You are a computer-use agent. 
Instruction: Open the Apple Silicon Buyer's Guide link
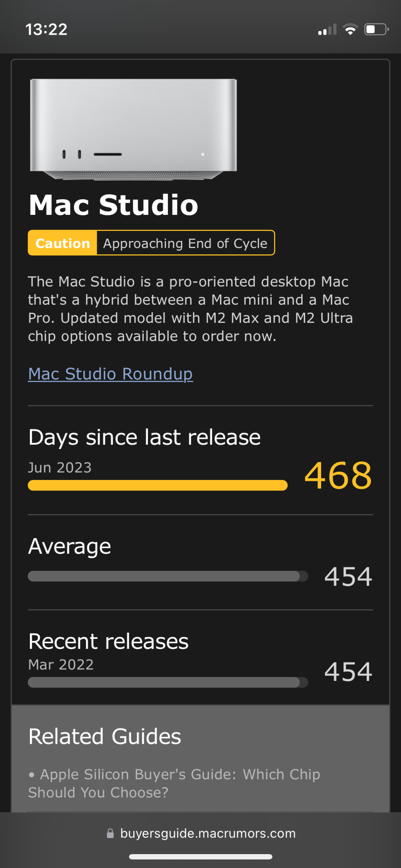click(174, 783)
